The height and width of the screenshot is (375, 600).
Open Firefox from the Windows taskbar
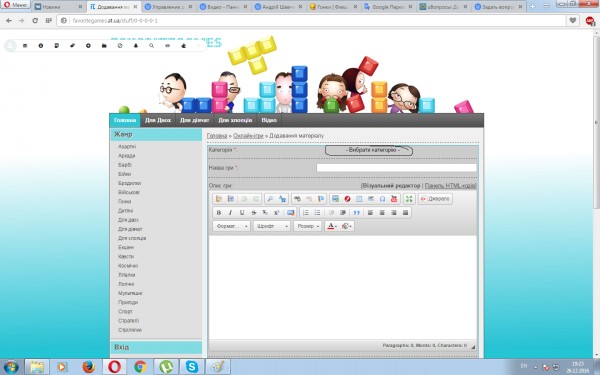[x=88, y=367]
